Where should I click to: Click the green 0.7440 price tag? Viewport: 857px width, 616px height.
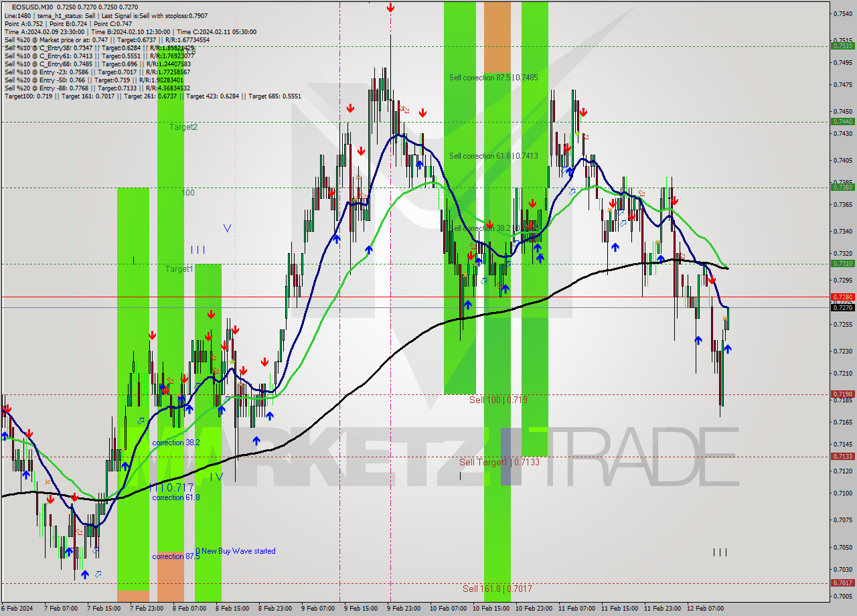tap(842, 121)
